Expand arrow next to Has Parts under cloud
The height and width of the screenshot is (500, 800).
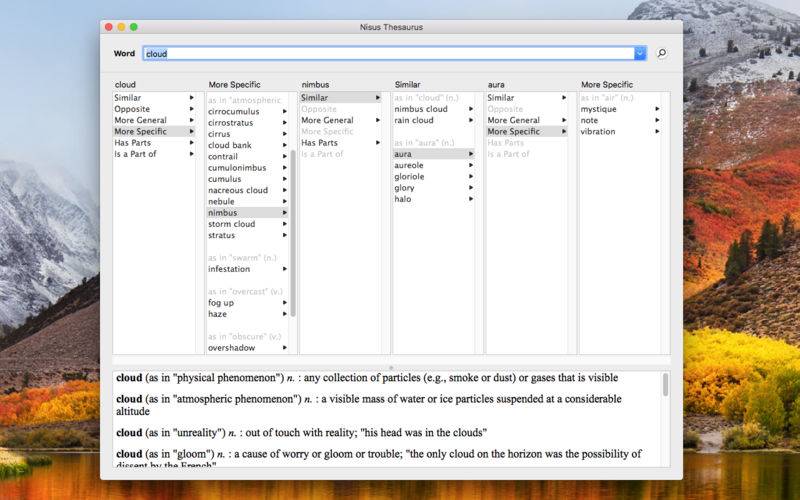pos(191,142)
